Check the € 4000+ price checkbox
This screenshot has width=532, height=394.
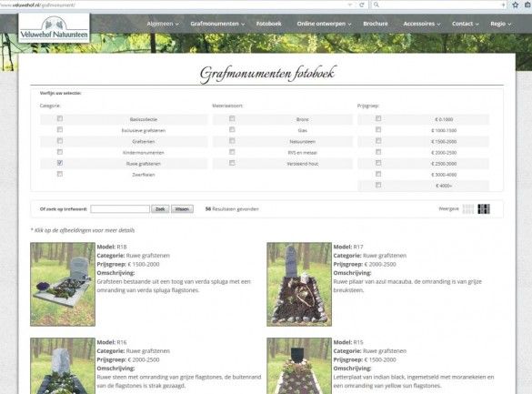pyautogui.click(x=378, y=185)
